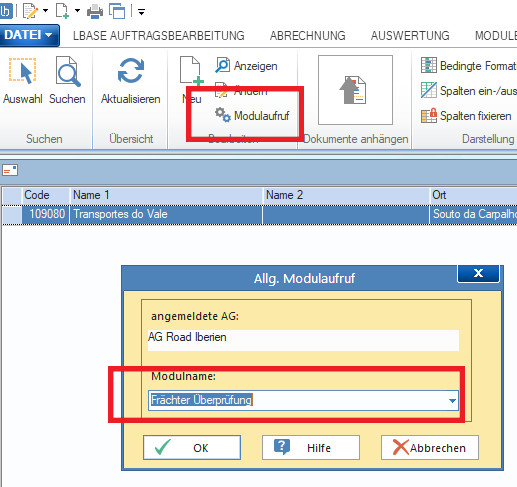Open the DATEI dropdown menu
The height and width of the screenshot is (487, 517).
29,35
